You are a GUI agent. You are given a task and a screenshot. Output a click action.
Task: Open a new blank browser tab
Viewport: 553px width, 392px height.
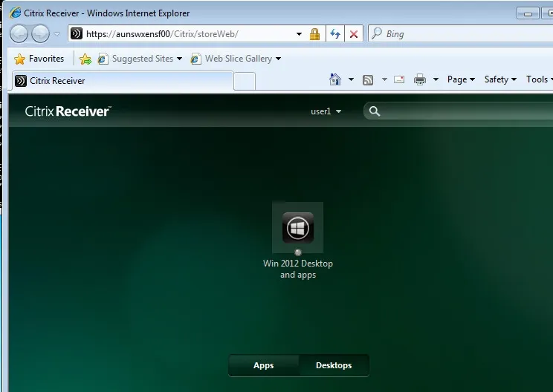pos(245,81)
